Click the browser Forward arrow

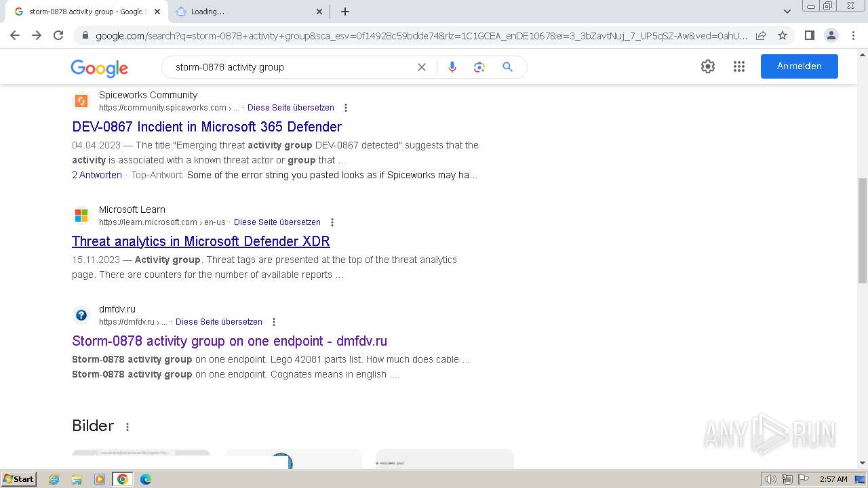tap(37, 35)
